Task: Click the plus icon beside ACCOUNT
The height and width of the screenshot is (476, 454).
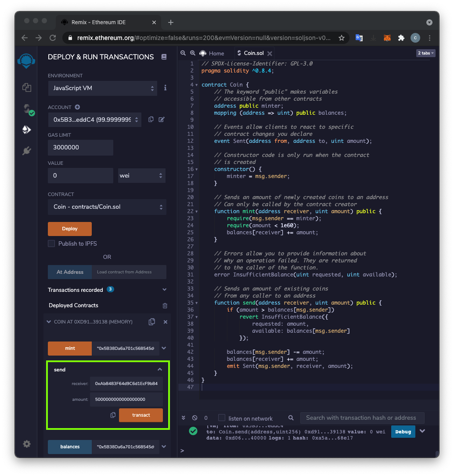Action: [x=77, y=107]
